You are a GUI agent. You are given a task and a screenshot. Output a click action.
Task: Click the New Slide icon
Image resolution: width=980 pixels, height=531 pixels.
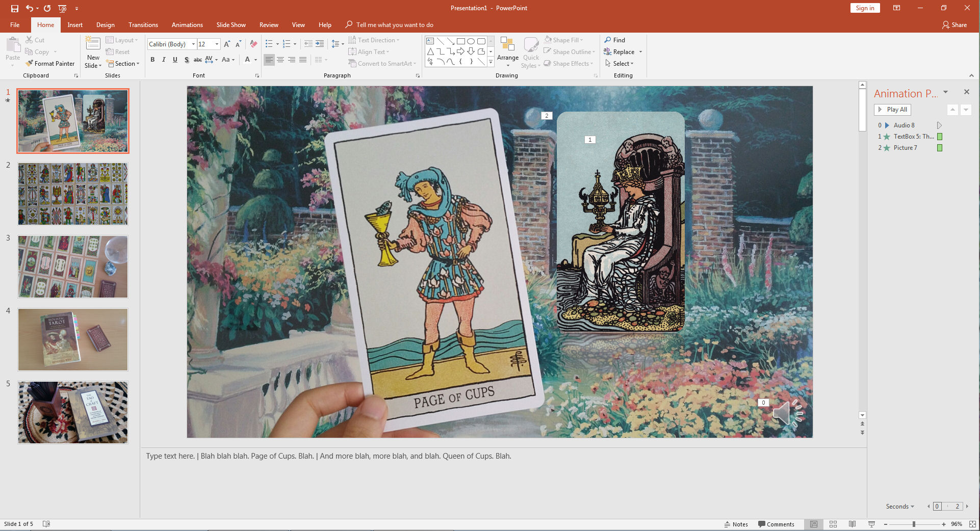coord(93,44)
